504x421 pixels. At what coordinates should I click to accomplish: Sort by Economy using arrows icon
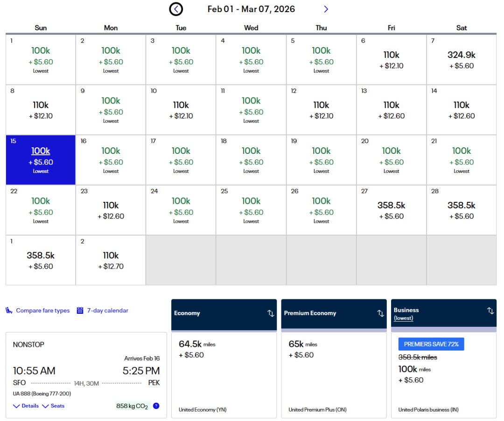(x=271, y=313)
